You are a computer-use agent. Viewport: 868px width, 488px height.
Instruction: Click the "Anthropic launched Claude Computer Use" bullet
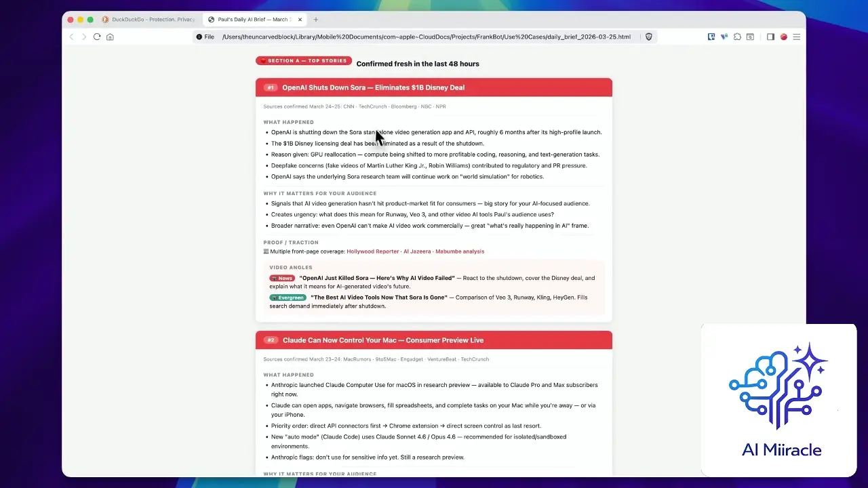435,389
